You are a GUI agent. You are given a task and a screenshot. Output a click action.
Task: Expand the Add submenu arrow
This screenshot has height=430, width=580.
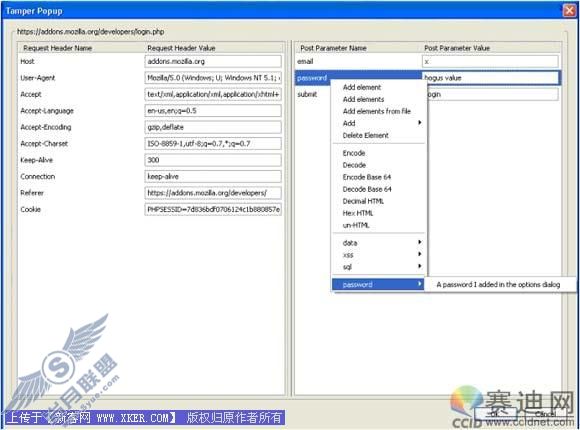pos(419,122)
